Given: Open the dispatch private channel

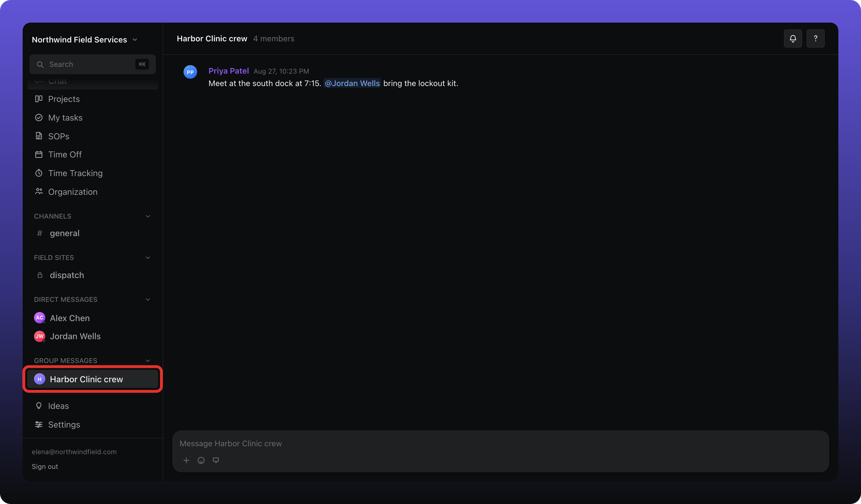Looking at the screenshot, I should [x=93, y=275].
